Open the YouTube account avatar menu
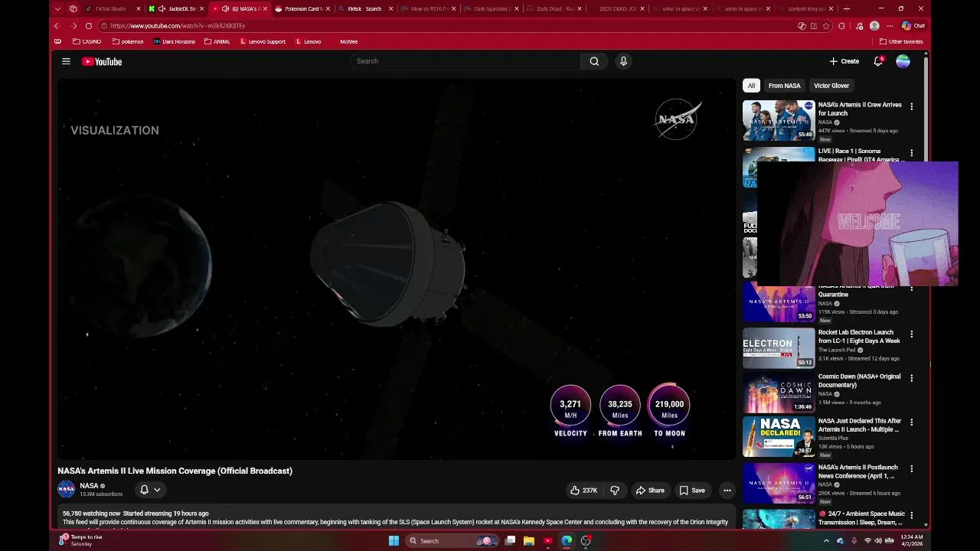Screen dimensions: 980x551 pos(903,61)
